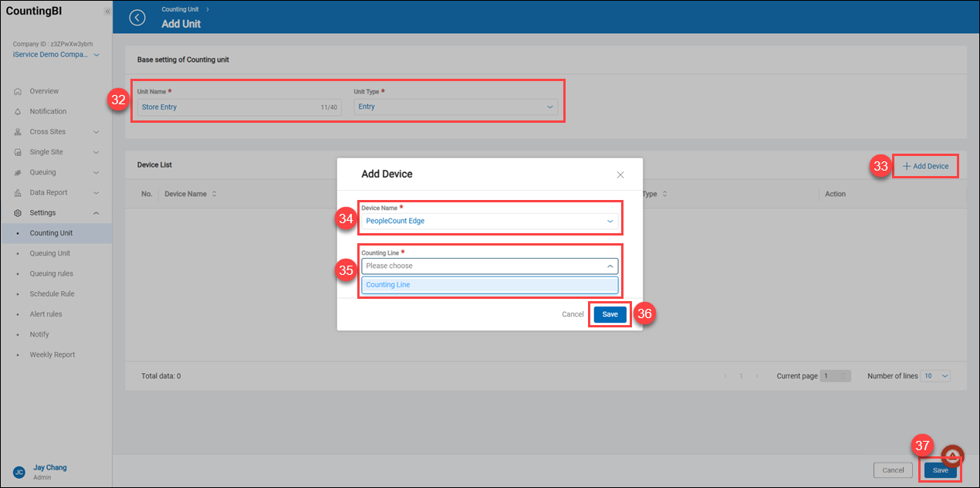Save the device in Add Device dialog
The width and height of the screenshot is (980, 488).
point(610,314)
